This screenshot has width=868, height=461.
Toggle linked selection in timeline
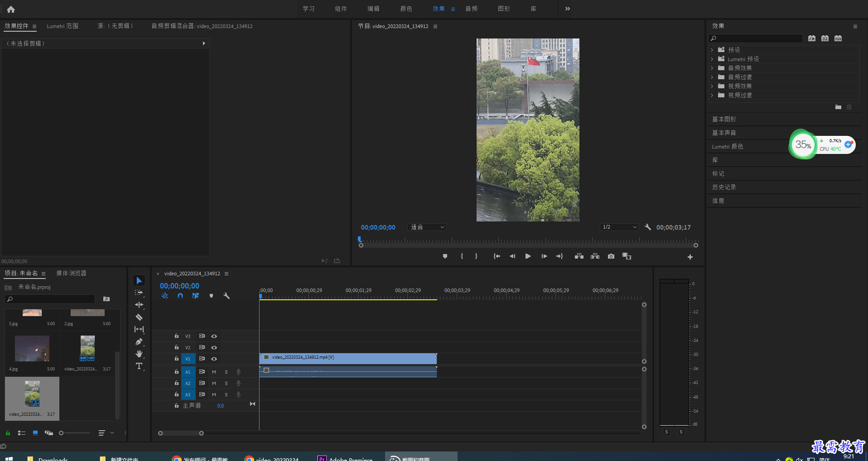click(196, 296)
